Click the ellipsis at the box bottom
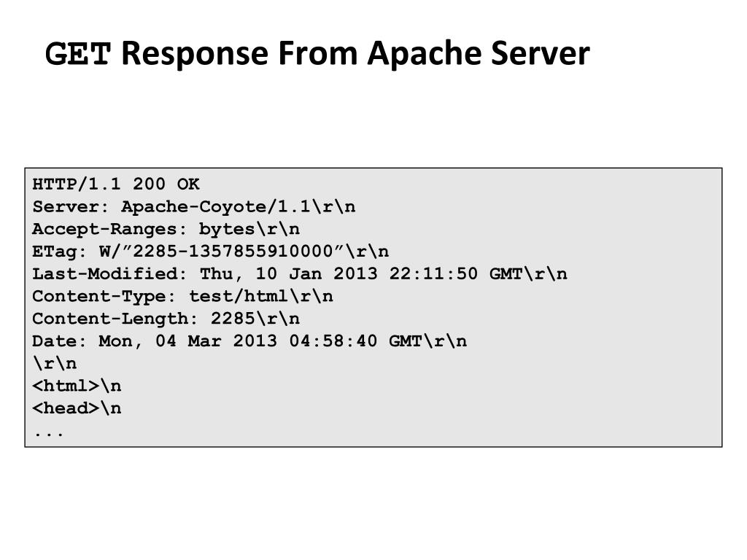 (x=49, y=434)
